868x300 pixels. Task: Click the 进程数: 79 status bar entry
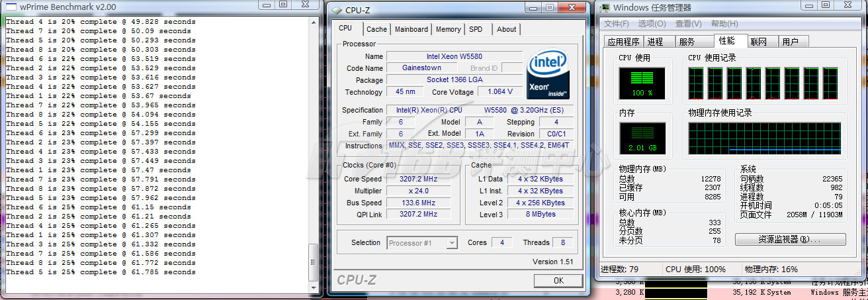pyautogui.click(x=620, y=270)
